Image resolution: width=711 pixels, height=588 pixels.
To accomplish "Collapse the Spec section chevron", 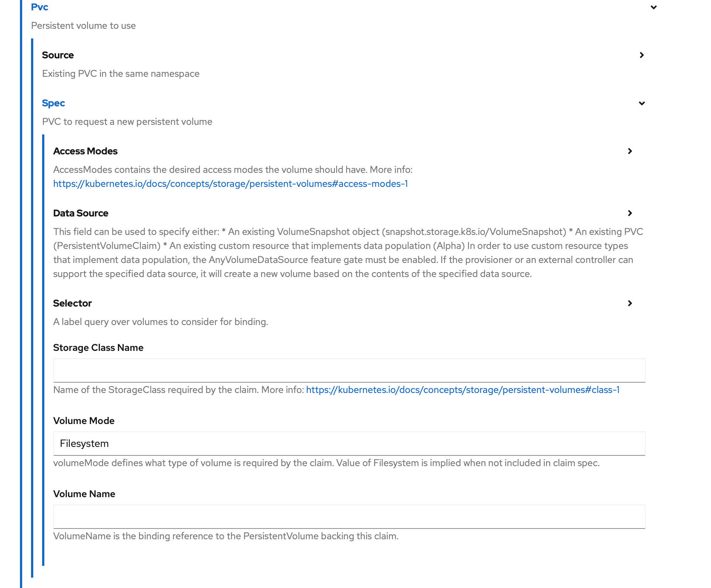I will point(642,103).
